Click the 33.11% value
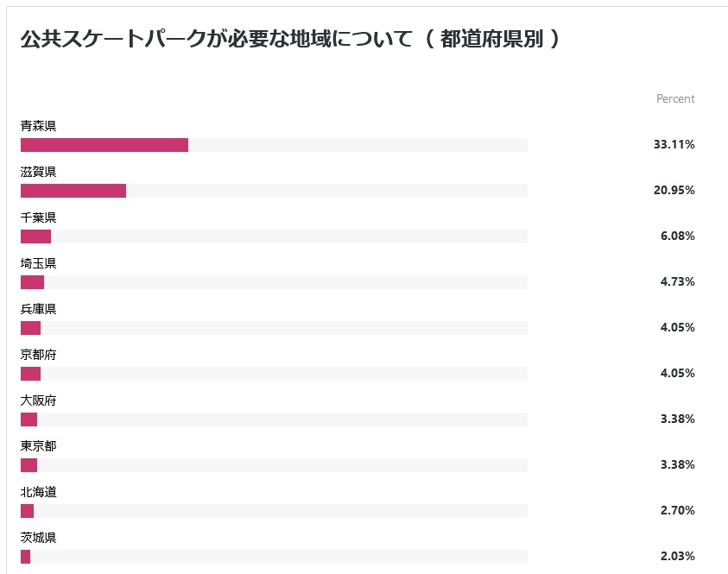Image resolution: width=728 pixels, height=574 pixels. pyautogui.click(x=674, y=145)
